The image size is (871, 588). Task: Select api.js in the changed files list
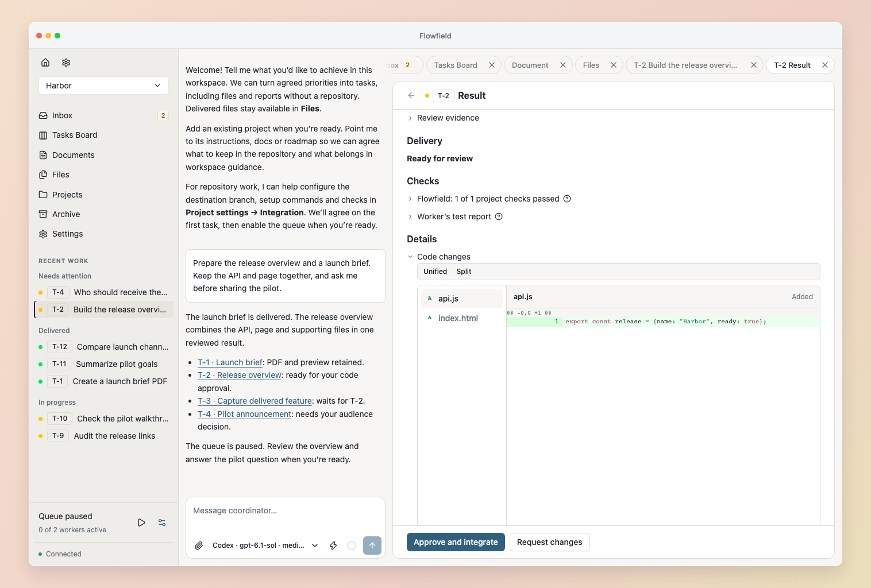pos(462,299)
